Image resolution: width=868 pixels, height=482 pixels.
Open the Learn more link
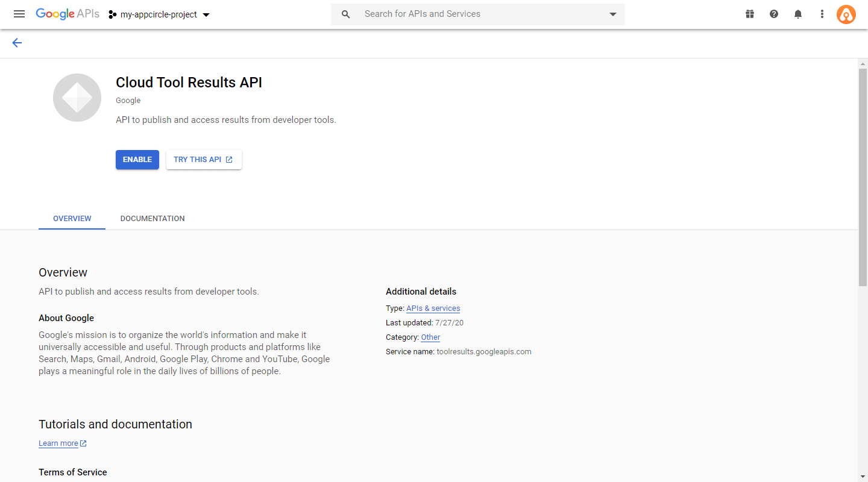pos(58,443)
